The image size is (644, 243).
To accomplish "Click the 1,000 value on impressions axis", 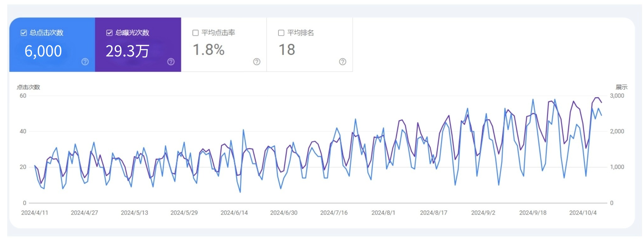I will 617,167.
